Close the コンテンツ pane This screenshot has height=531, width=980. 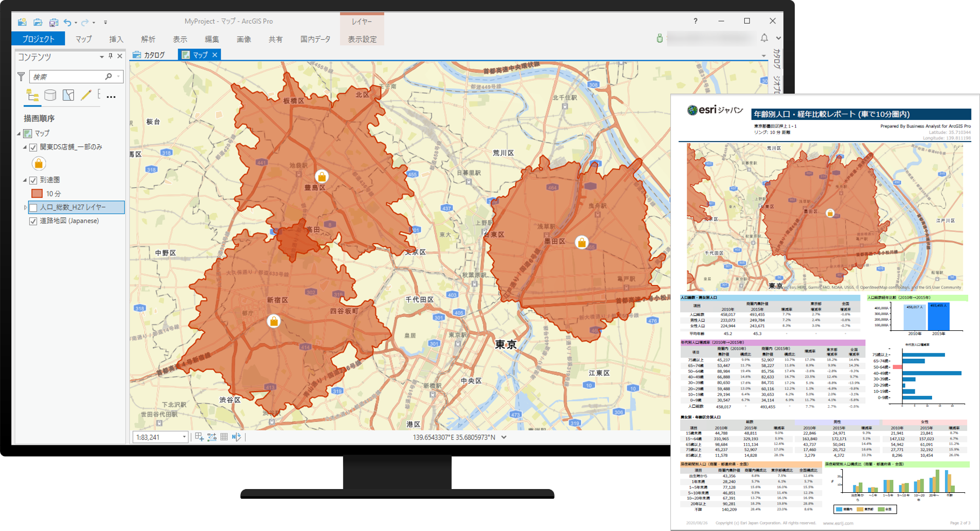tap(120, 56)
